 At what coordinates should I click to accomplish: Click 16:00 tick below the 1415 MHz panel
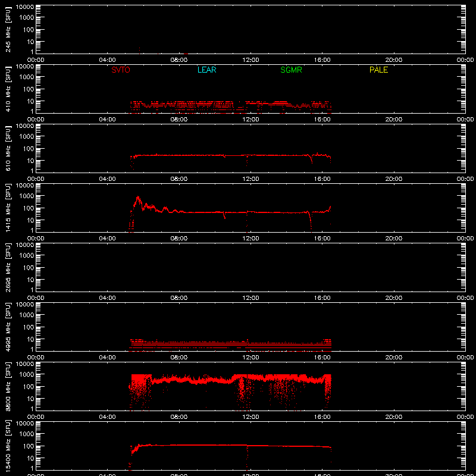tap(322, 239)
